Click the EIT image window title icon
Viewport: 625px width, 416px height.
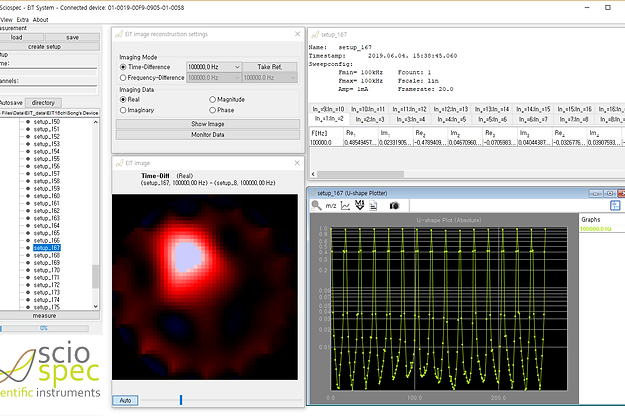click(x=117, y=161)
